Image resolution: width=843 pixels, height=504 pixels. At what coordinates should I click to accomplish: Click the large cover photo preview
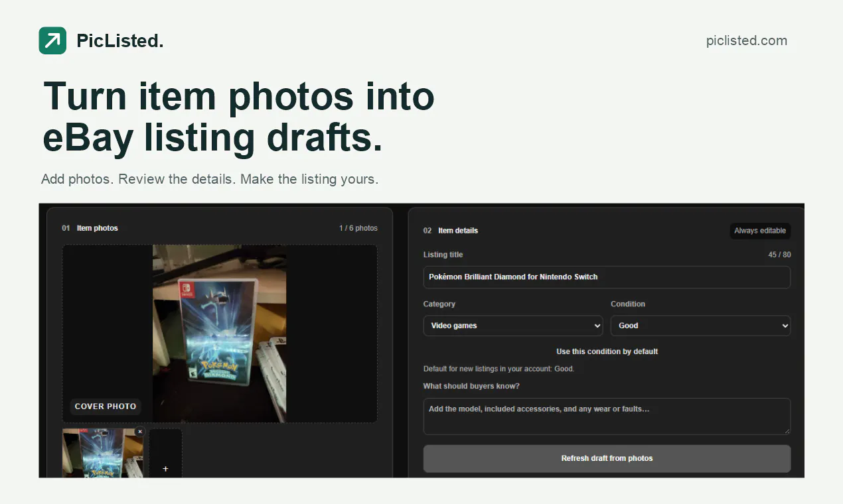click(220, 334)
